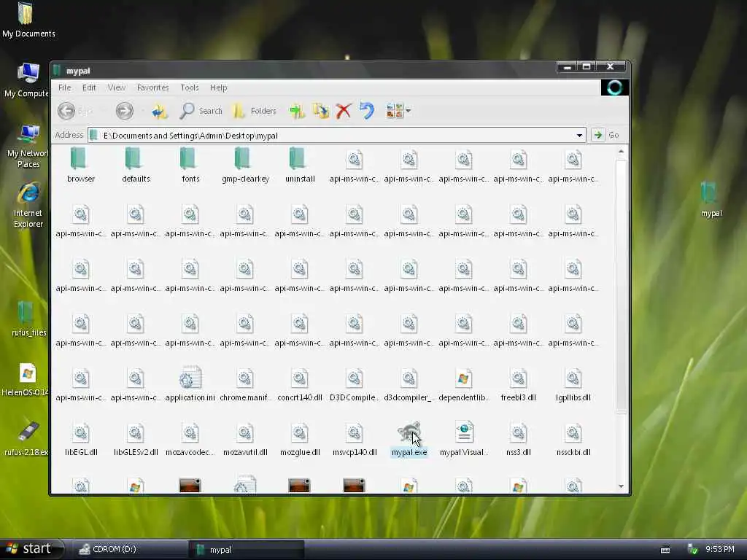Open the View menu
Screen dimensions: 747x560
(x=116, y=87)
